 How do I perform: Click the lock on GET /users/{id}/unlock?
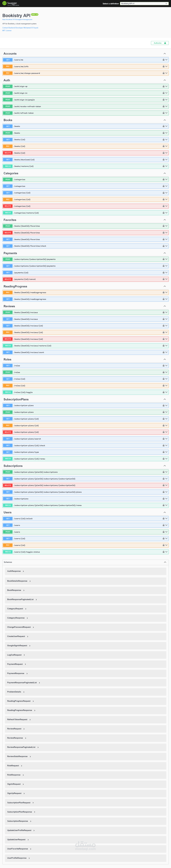163,519
